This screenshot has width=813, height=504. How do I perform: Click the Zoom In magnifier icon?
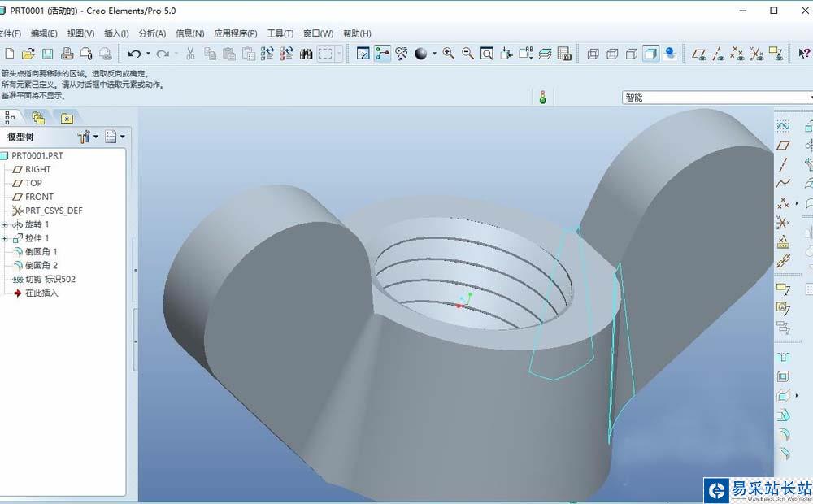coord(448,54)
